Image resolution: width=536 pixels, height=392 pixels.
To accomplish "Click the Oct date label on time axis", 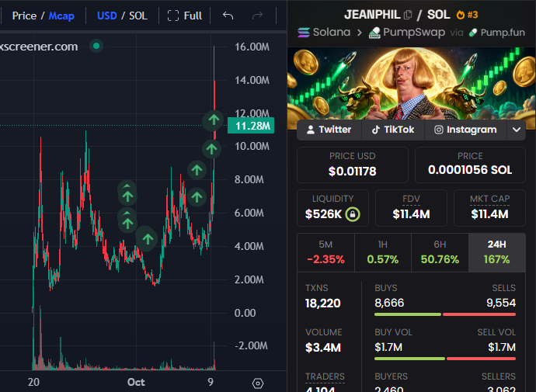I will pos(136,382).
